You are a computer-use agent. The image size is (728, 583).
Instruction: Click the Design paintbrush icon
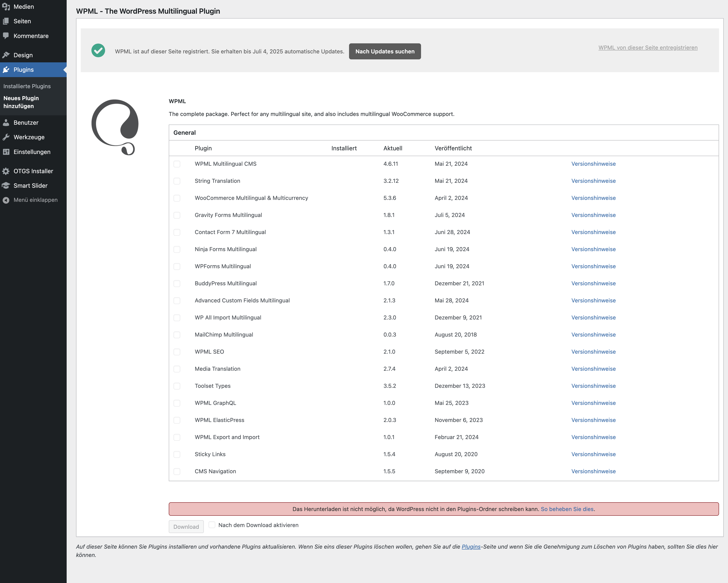(x=6, y=55)
